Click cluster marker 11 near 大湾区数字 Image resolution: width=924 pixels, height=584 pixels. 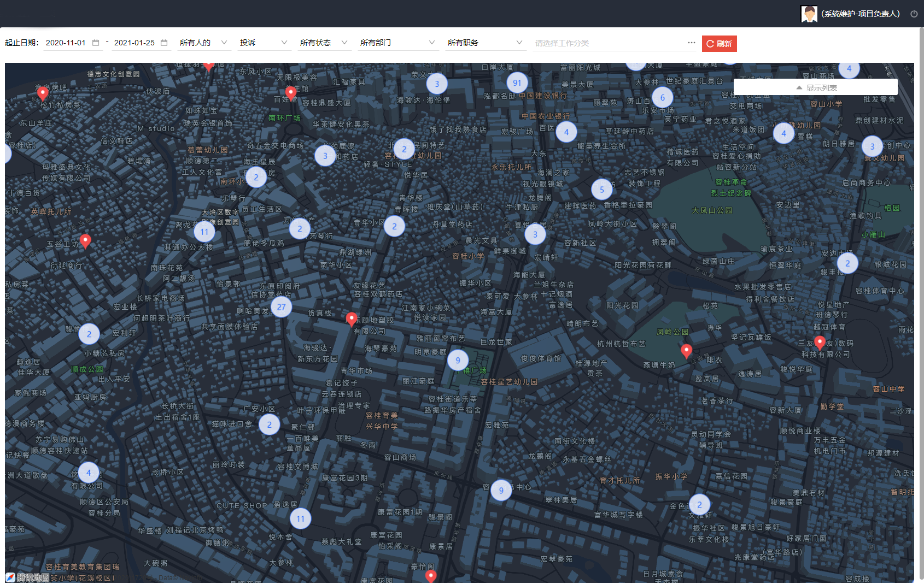[x=204, y=232]
